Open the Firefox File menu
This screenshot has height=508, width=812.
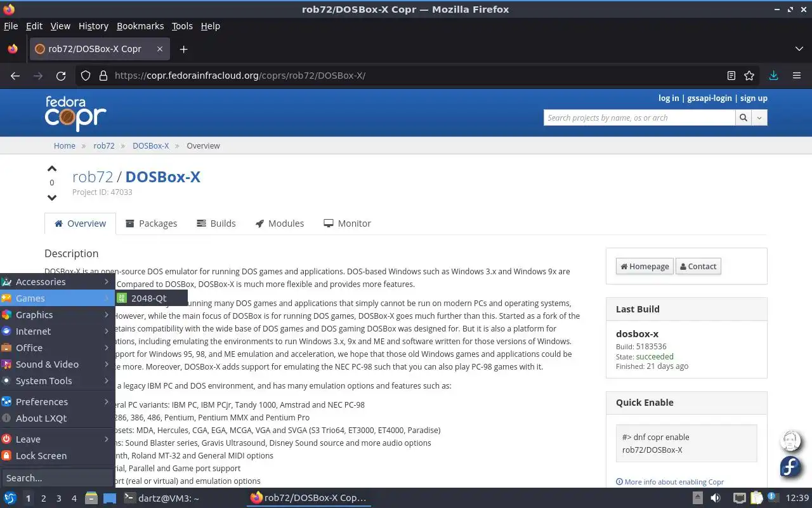tap(11, 26)
